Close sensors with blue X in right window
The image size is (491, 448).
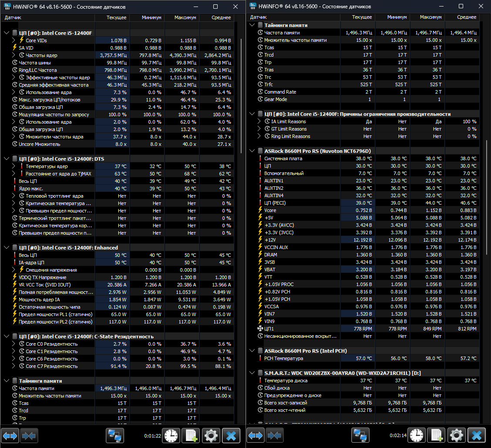click(477, 435)
